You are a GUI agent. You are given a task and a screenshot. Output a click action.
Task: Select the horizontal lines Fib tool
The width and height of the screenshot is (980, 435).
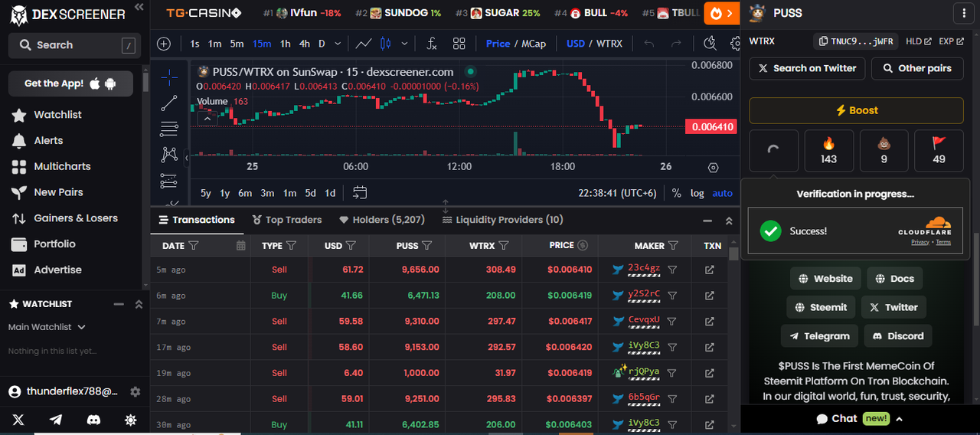169,129
